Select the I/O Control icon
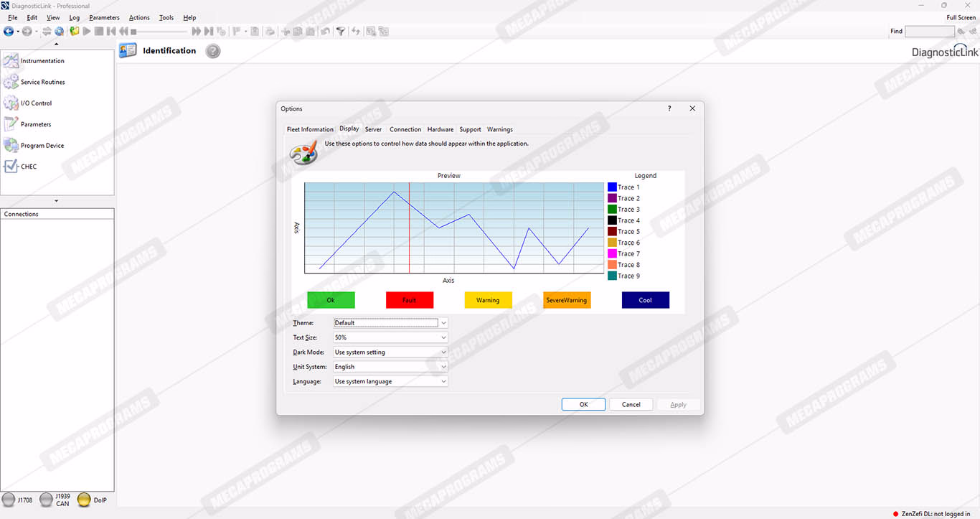The height and width of the screenshot is (519, 980). point(11,103)
